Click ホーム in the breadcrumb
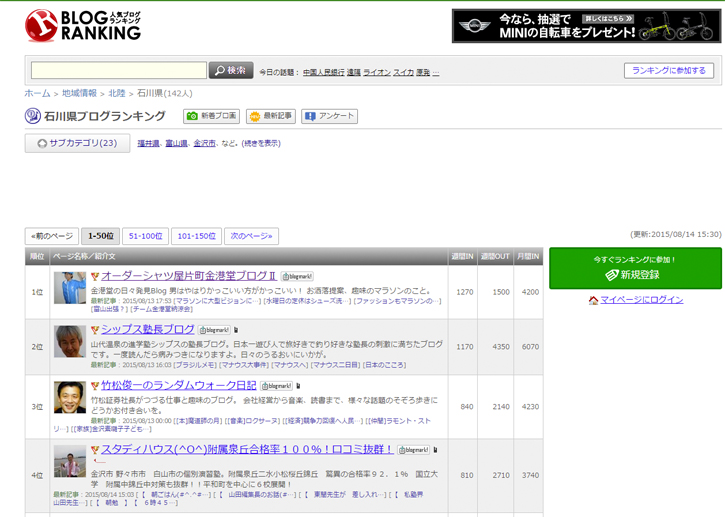The width and height of the screenshot is (725, 517). coord(37,93)
